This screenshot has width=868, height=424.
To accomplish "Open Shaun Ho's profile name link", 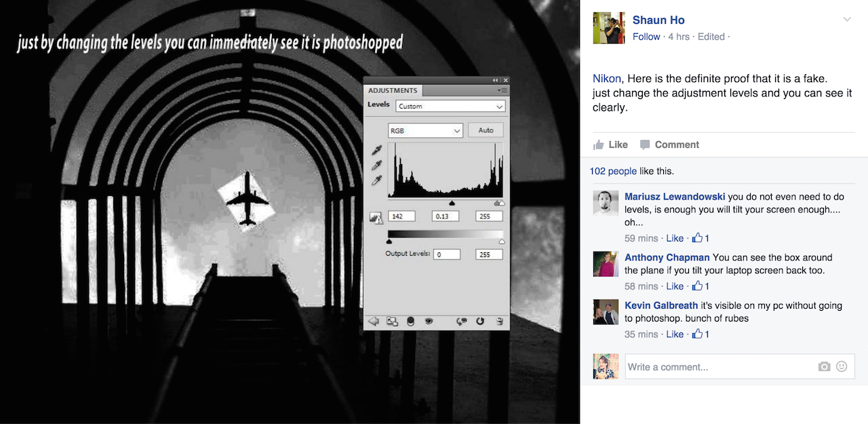I will (x=658, y=20).
